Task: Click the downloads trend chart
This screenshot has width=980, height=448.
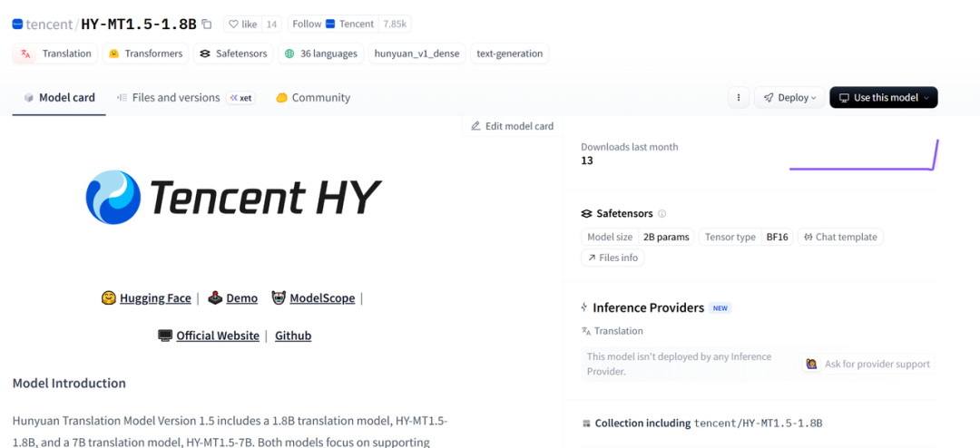Action: click(864, 154)
